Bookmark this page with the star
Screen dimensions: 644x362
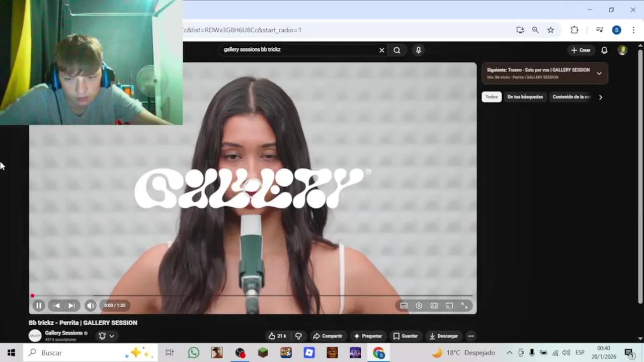[550, 30]
